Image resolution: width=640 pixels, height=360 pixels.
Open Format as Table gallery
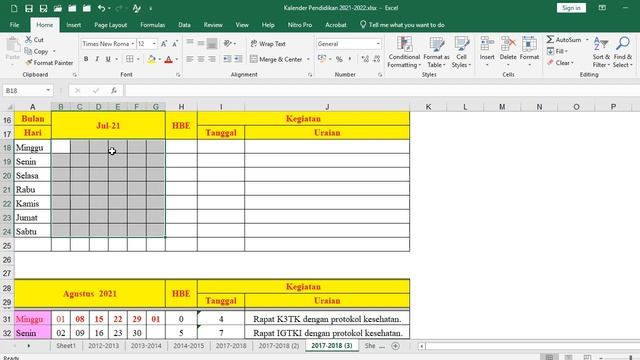click(436, 52)
